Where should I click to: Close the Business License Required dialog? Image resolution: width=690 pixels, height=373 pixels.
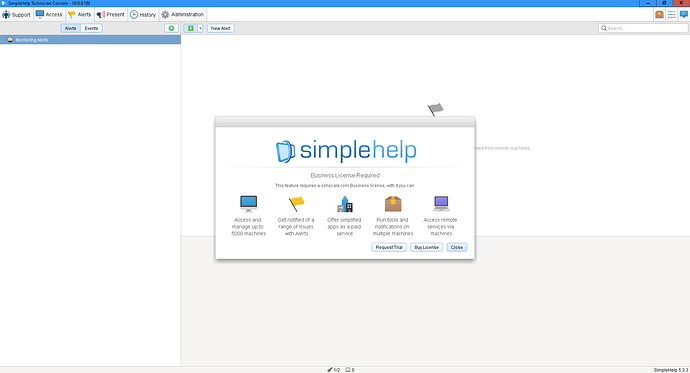[x=457, y=247]
